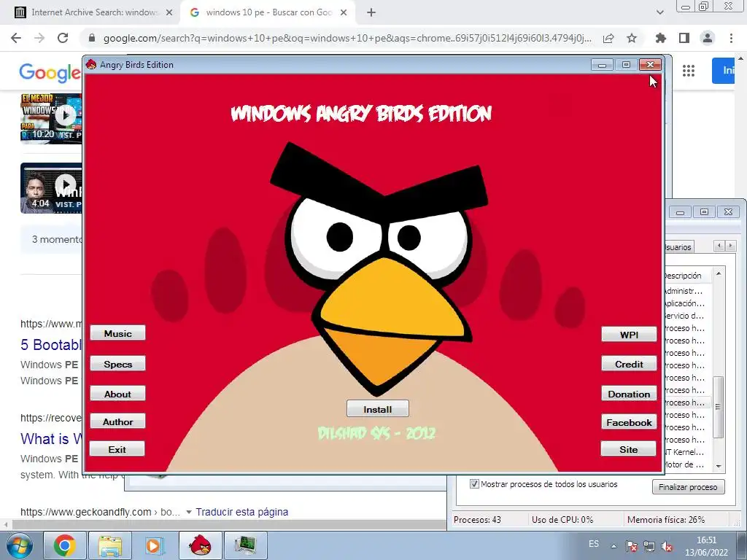Start setup with the Install button
Image resolution: width=747 pixels, height=560 pixels.
pos(377,409)
